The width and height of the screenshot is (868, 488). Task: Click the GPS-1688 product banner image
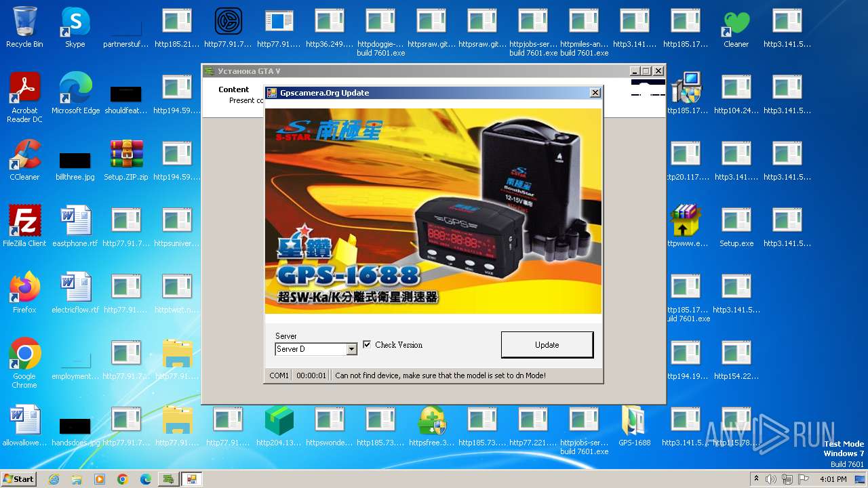(433, 211)
